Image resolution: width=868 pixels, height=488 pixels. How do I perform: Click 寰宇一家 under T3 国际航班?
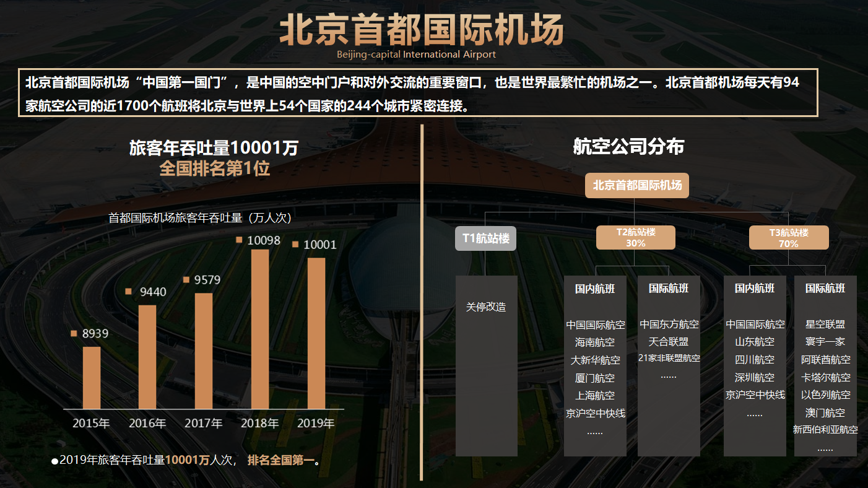click(x=825, y=341)
